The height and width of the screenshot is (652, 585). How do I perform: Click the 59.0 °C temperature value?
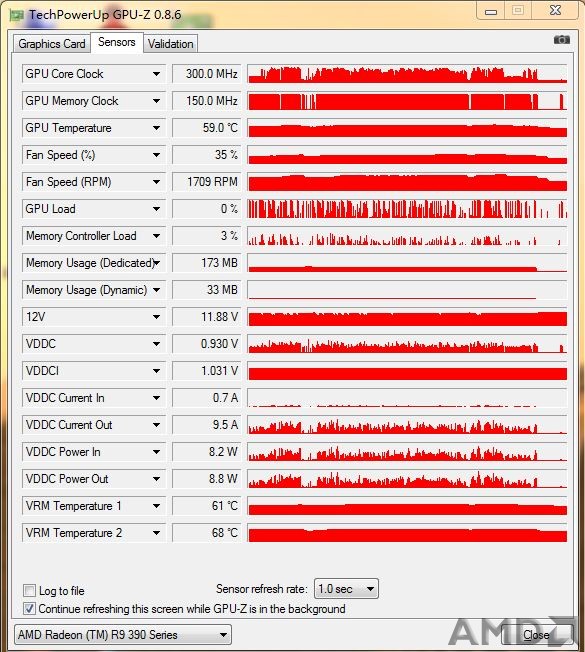[x=207, y=128]
